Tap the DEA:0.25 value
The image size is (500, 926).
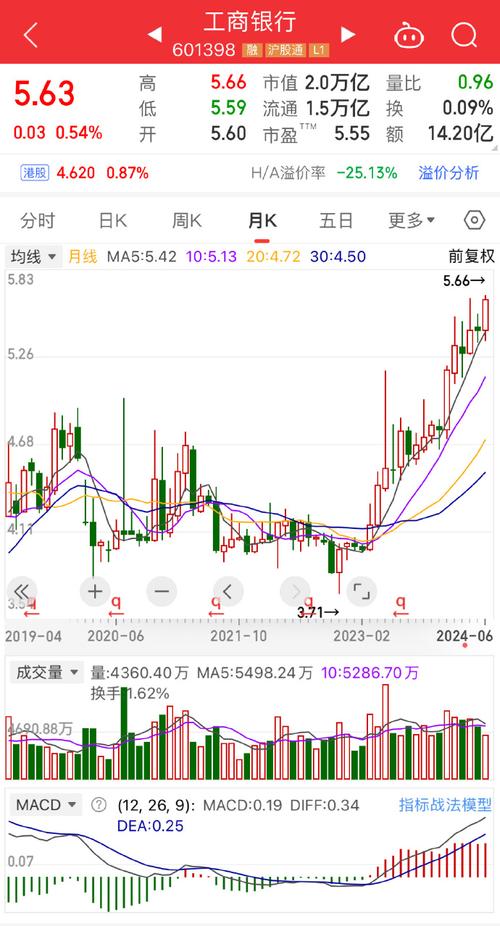pyautogui.click(x=151, y=826)
